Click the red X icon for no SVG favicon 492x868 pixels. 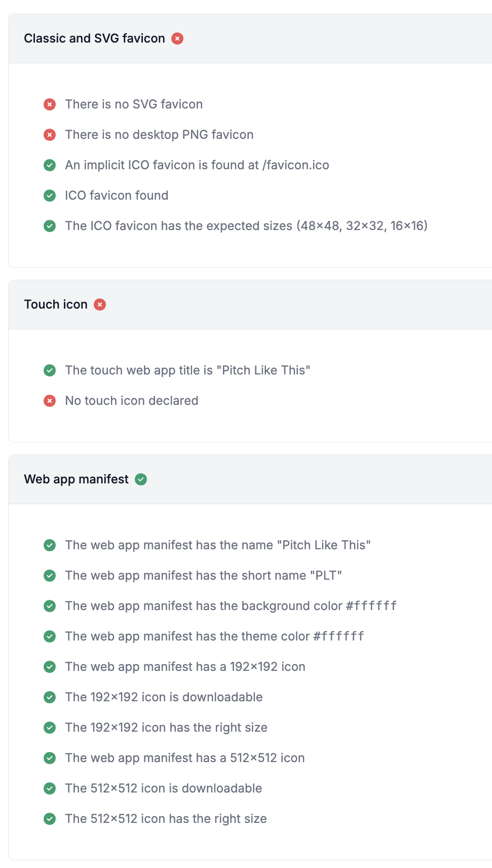[x=50, y=104]
